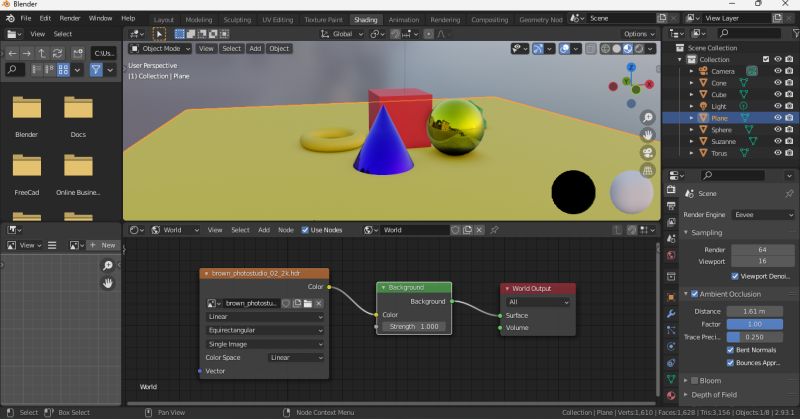Open the Window menu

point(101,18)
